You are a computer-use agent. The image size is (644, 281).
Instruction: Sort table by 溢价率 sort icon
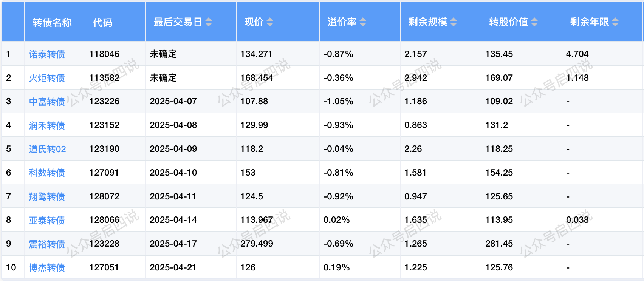(363, 22)
